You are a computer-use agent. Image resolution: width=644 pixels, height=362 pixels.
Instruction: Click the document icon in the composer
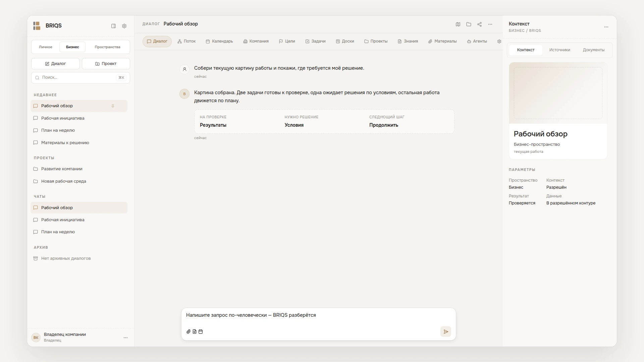195,331
